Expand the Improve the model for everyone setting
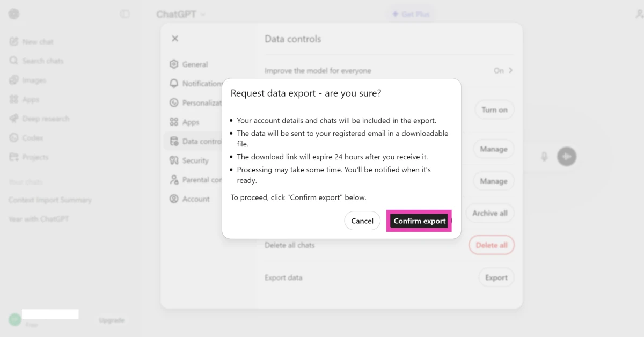Screen dimensions: 644x337 pos(503,70)
